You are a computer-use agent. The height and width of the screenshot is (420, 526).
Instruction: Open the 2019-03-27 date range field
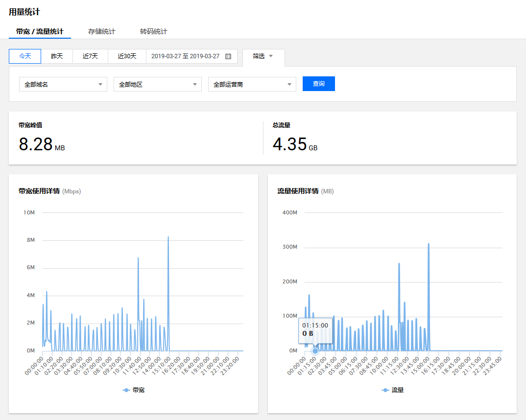tap(191, 56)
